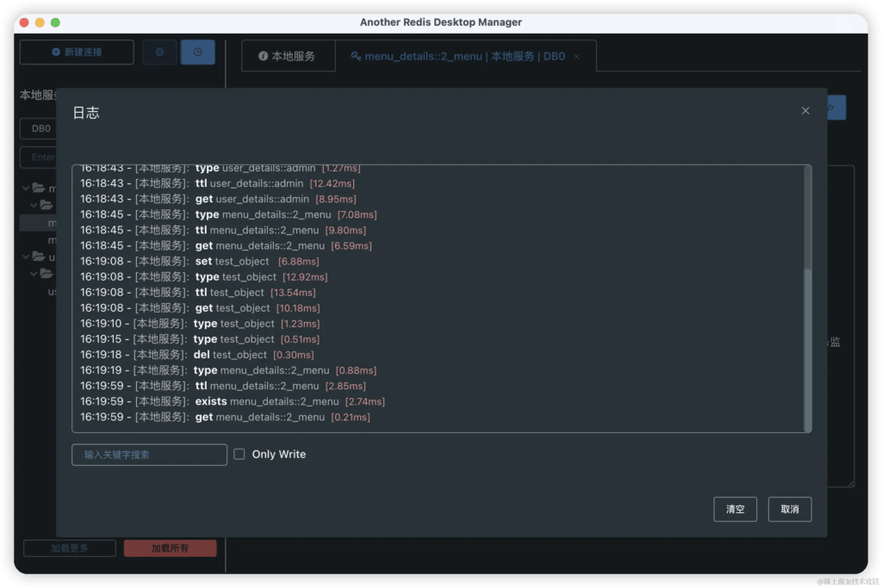Click the 新建连接 button
This screenshot has height=588, width=882.
click(77, 53)
